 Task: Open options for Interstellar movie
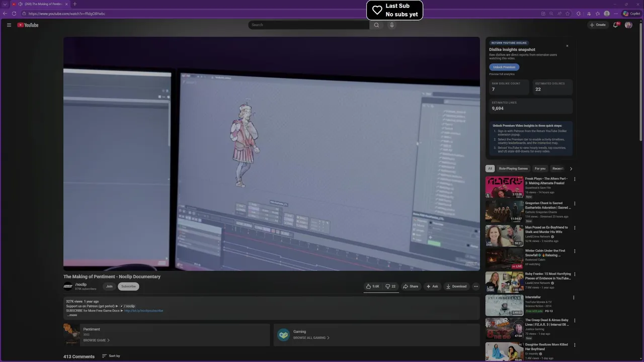pyautogui.click(x=574, y=298)
